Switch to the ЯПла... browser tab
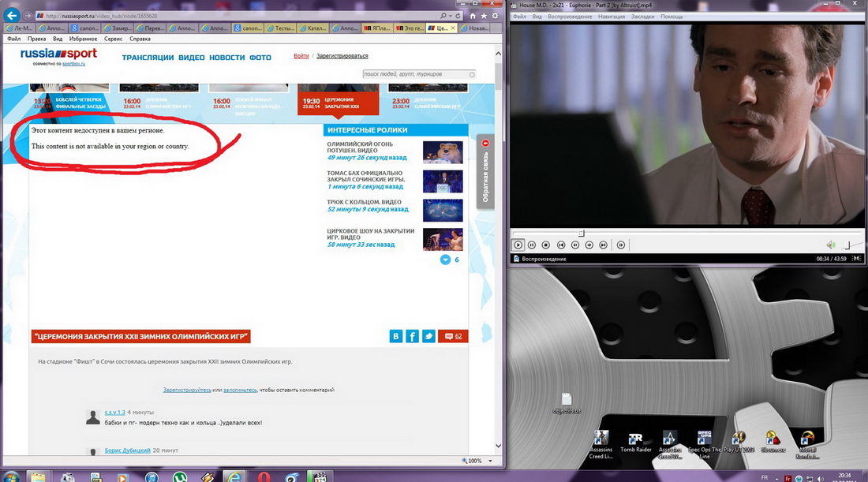The width and height of the screenshot is (868, 482). 377,28
